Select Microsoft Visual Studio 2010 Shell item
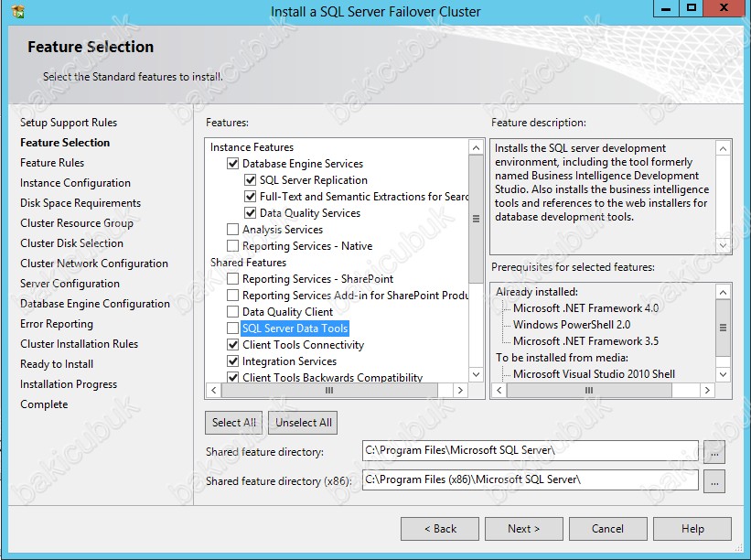 [x=594, y=374]
